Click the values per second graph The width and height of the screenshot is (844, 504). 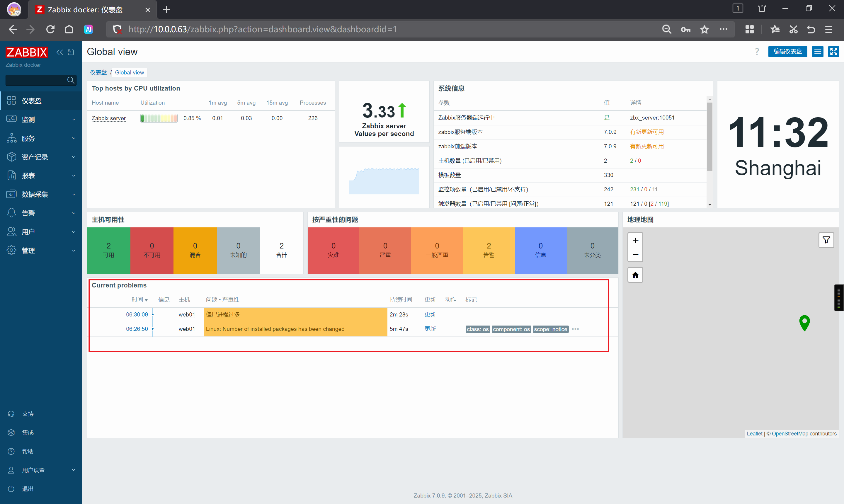tap(384, 181)
